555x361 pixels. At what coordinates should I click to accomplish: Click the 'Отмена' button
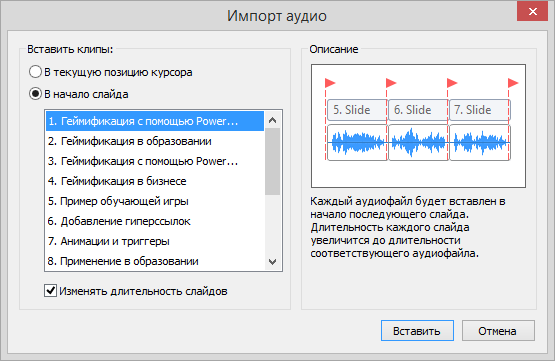[498, 331]
